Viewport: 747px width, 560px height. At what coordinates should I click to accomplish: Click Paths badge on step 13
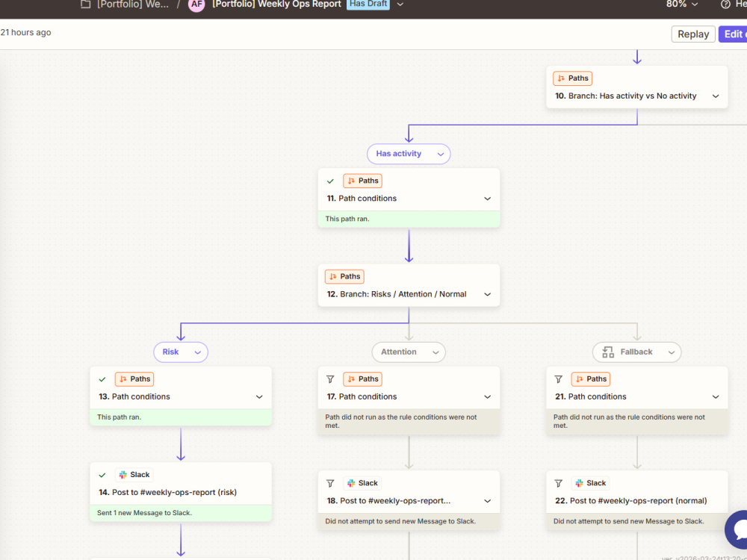(x=134, y=379)
